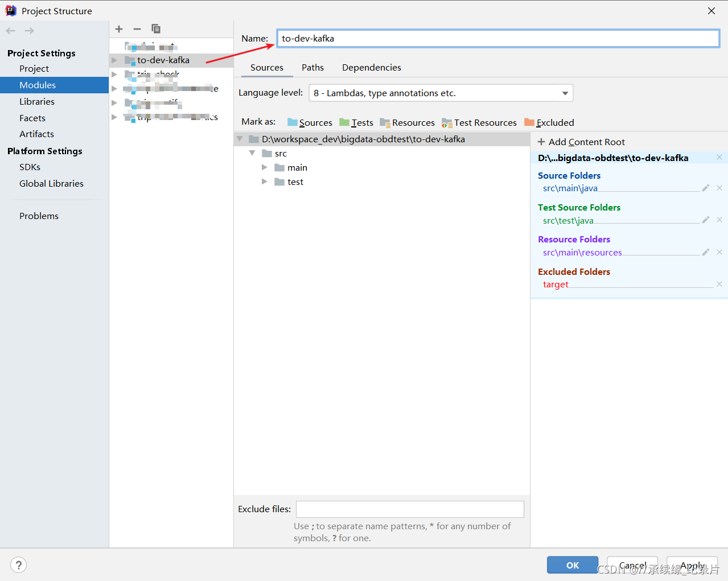Open the Problems page
Image resolution: width=728 pixels, height=581 pixels.
click(39, 216)
